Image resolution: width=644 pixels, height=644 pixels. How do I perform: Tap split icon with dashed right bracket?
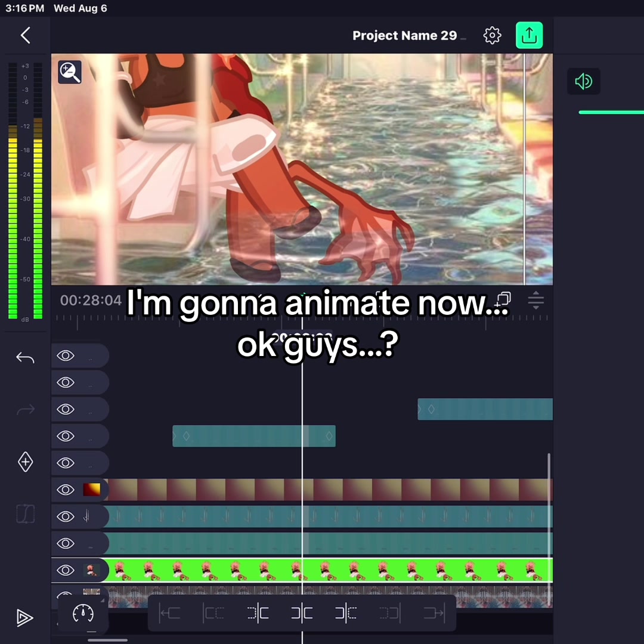point(346,613)
